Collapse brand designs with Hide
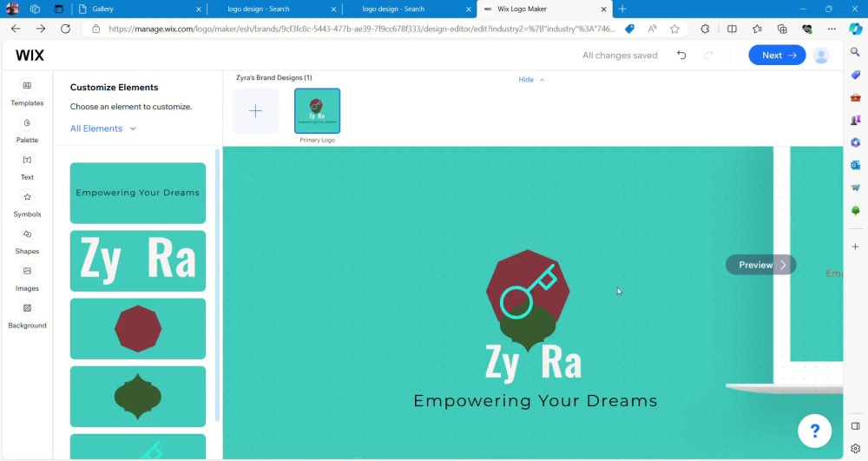 click(531, 80)
